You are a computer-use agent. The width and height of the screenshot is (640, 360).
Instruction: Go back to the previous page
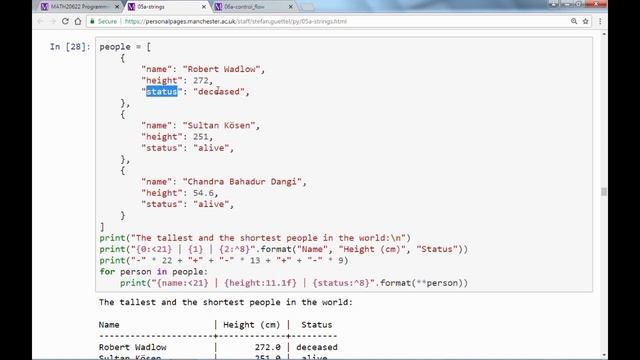(40, 21)
